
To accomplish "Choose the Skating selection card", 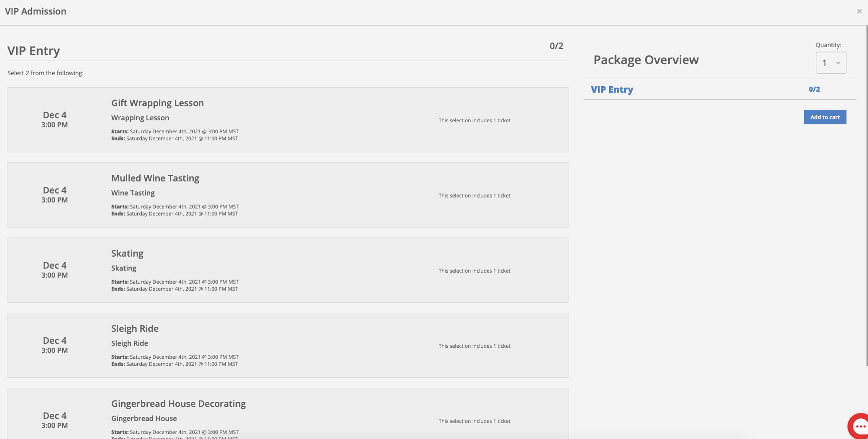I will (288, 270).
